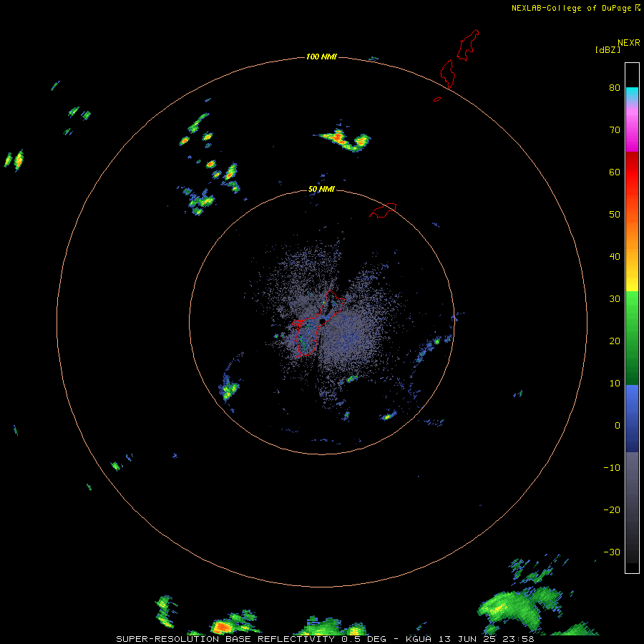Pick the green segment of the color bar
Screen dimensions: 644x644
(632, 338)
